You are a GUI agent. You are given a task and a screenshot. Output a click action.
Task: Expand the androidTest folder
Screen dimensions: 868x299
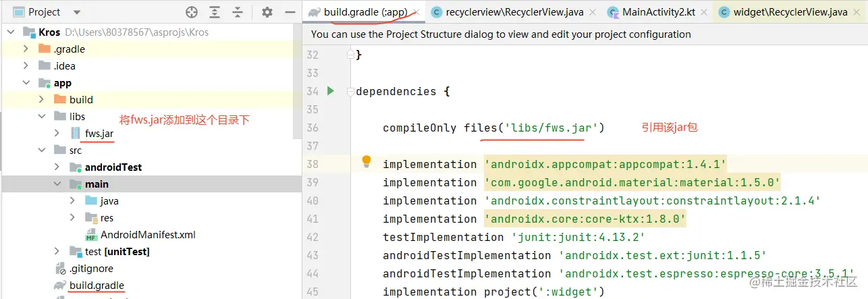coord(57,167)
